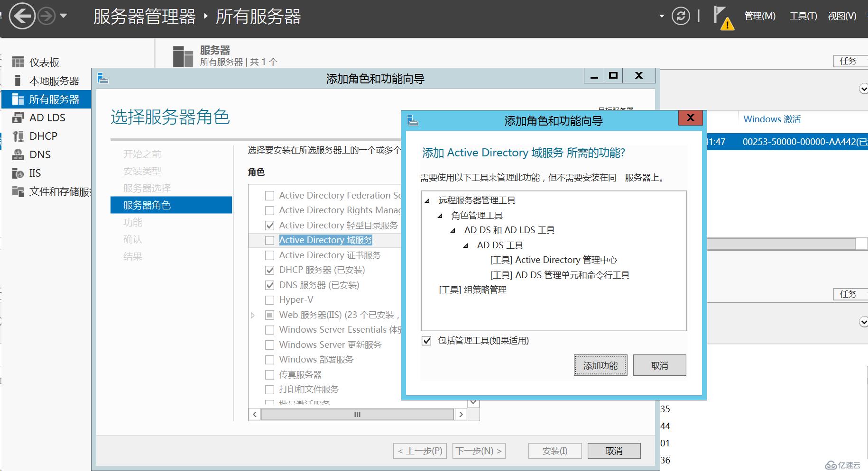Screen dimensions: 868x471
Task: Select [工具] 组策略管理 tree entry
Action: tap(472, 290)
